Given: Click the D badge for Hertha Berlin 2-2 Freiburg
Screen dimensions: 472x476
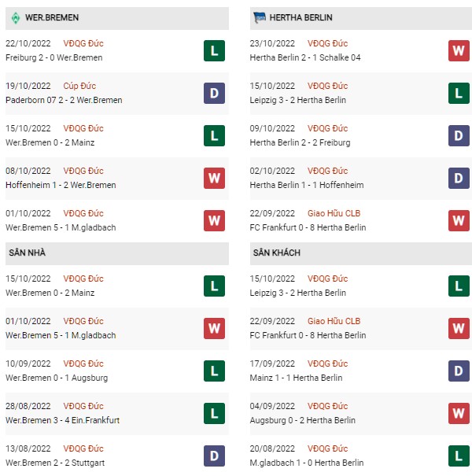Looking at the screenshot, I should click(x=459, y=135).
